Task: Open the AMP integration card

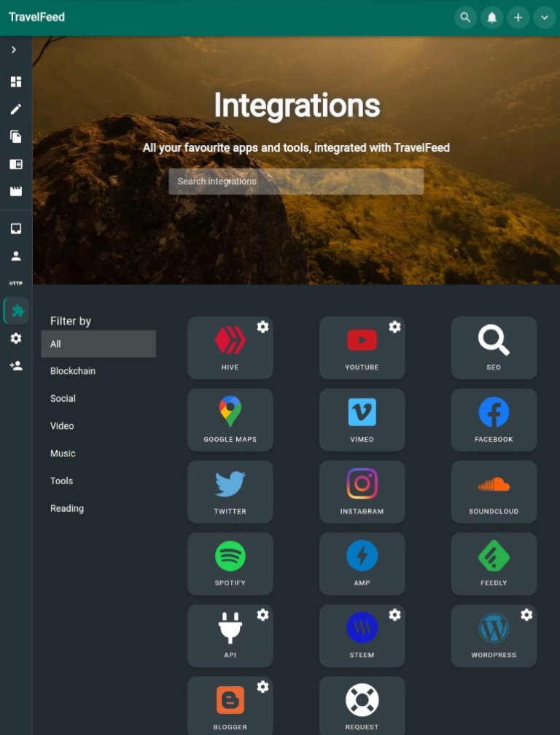Action: [x=362, y=564]
